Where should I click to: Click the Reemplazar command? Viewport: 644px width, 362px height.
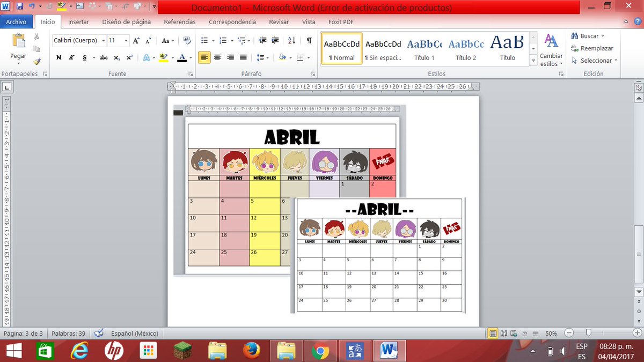(592, 48)
